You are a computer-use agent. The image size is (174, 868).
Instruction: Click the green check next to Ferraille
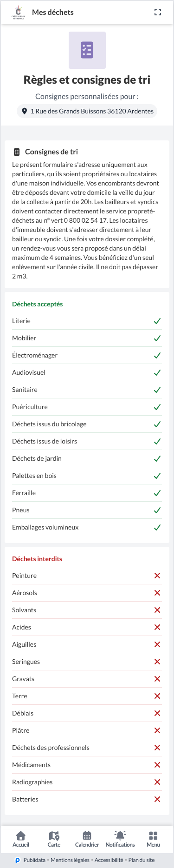(x=157, y=493)
